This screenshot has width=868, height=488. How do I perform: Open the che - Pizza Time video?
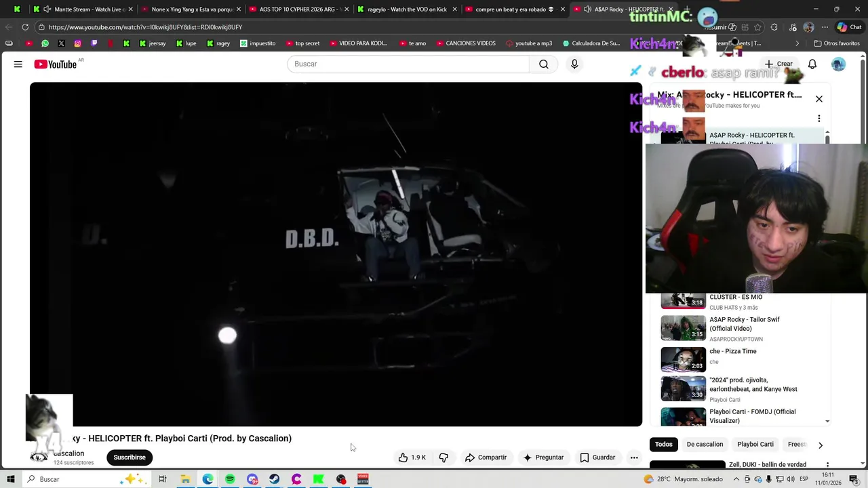tap(743, 358)
